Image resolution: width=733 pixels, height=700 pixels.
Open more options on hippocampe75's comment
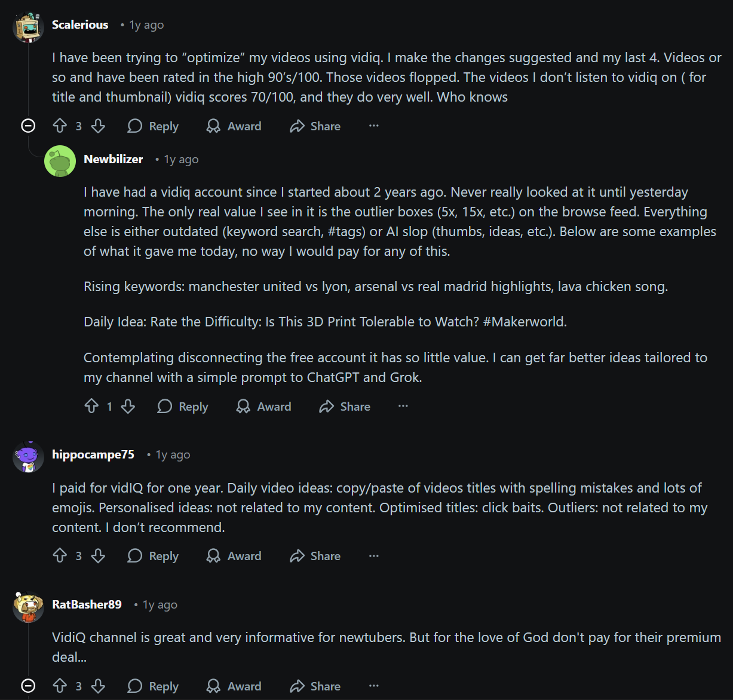coord(373,555)
